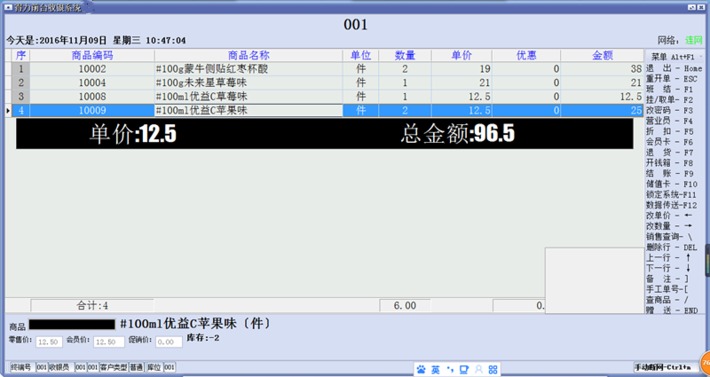710x377 pixels.
Task: Expand the 菜单 Alt+F1 dropdown arrow
Action: 701,57
